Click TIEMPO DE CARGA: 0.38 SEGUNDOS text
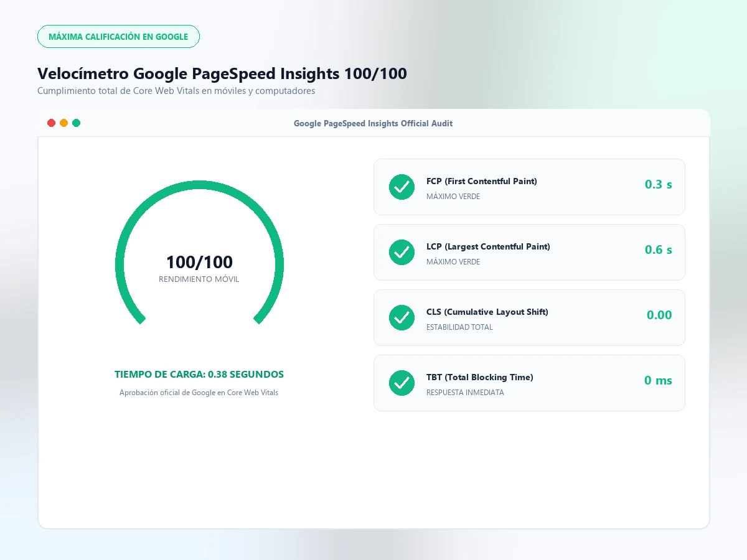The width and height of the screenshot is (747, 560). click(199, 375)
